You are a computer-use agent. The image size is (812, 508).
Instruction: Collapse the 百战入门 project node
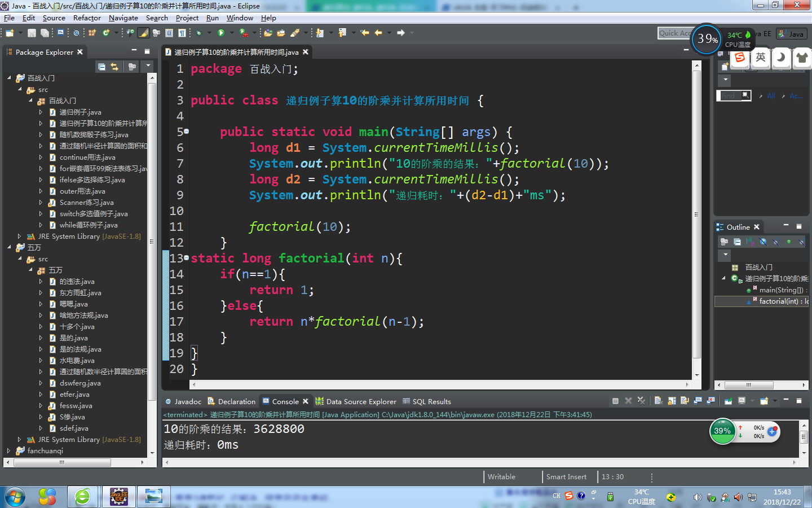[9, 78]
